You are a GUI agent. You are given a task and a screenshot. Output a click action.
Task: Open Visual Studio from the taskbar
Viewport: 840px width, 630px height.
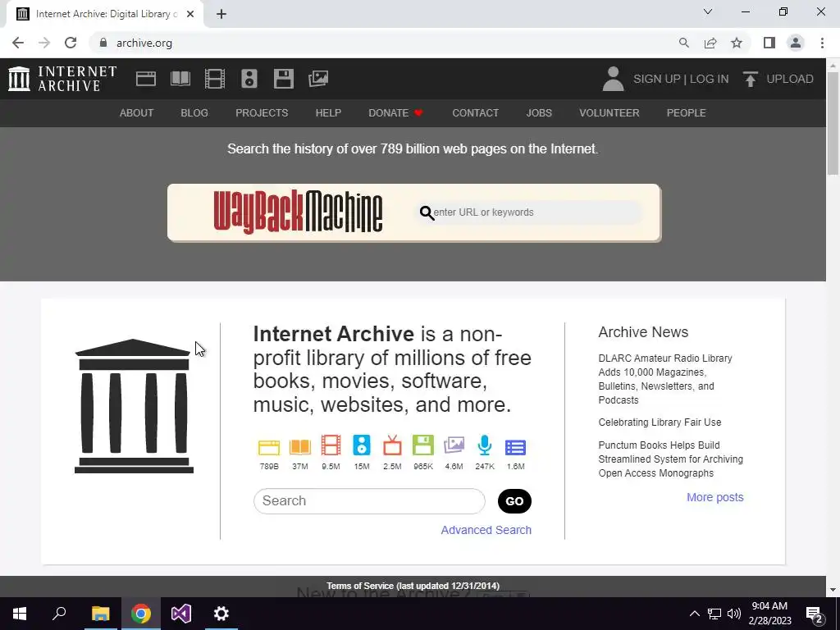pos(181,614)
